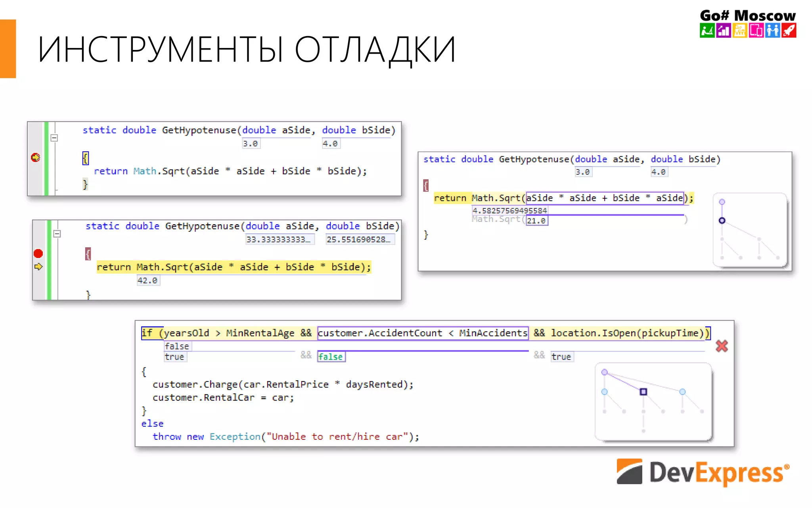Click the yellow current-statement arrow in second panel
The height and width of the screenshot is (508, 812).
[38, 267]
